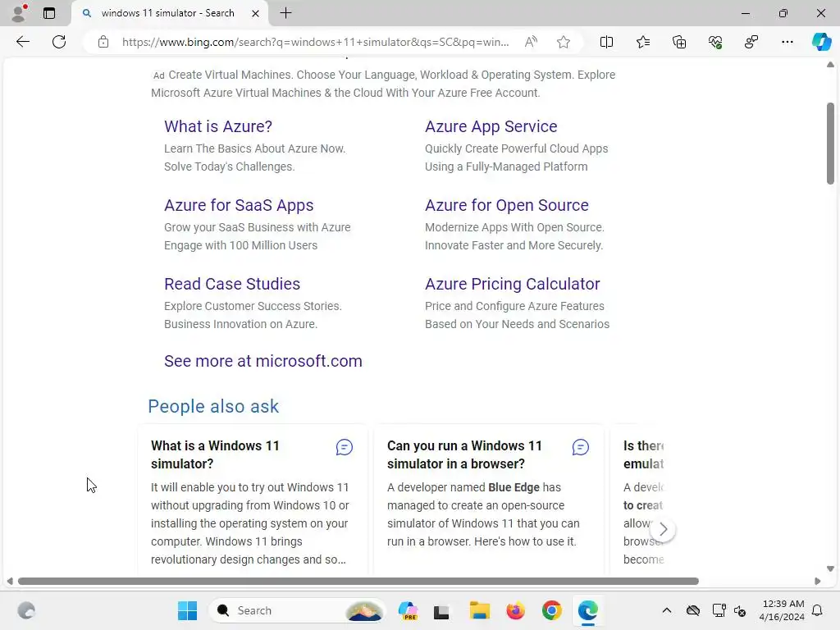The image size is (840, 630).
Task: Show hidden system tray icons
Action: click(666, 610)
